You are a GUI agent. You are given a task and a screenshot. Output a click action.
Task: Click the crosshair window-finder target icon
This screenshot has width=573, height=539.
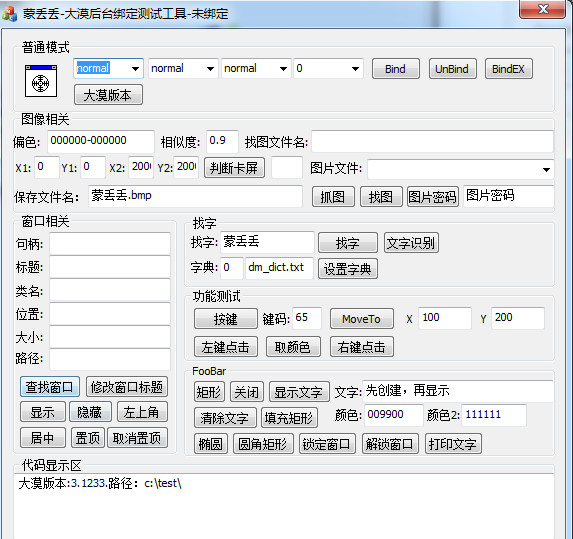click(x=41, y=81)
